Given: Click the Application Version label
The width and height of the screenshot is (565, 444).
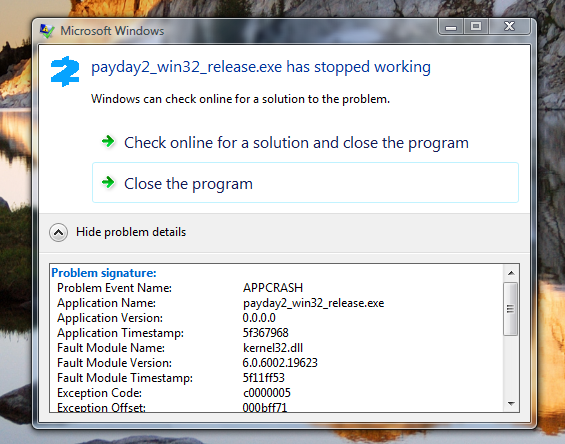Looking at the screenshot, I should pos(110,318).
